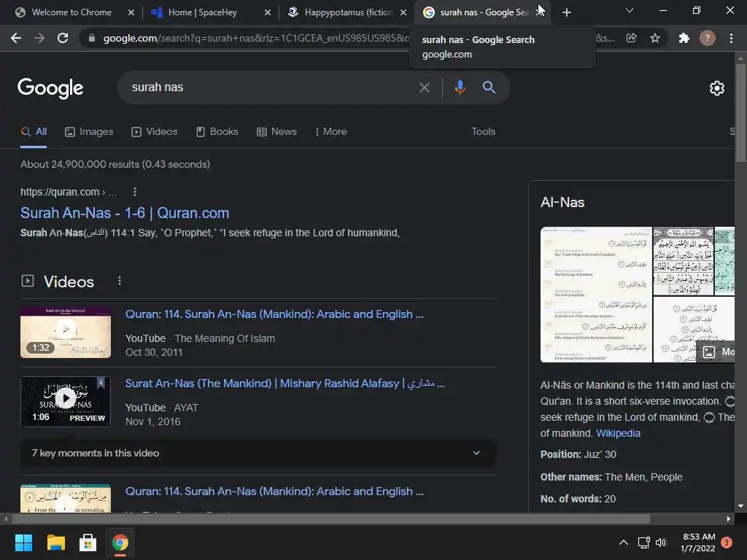Click the scroll-right arrow at bottom
747x560 pixels.
(729, 519)
